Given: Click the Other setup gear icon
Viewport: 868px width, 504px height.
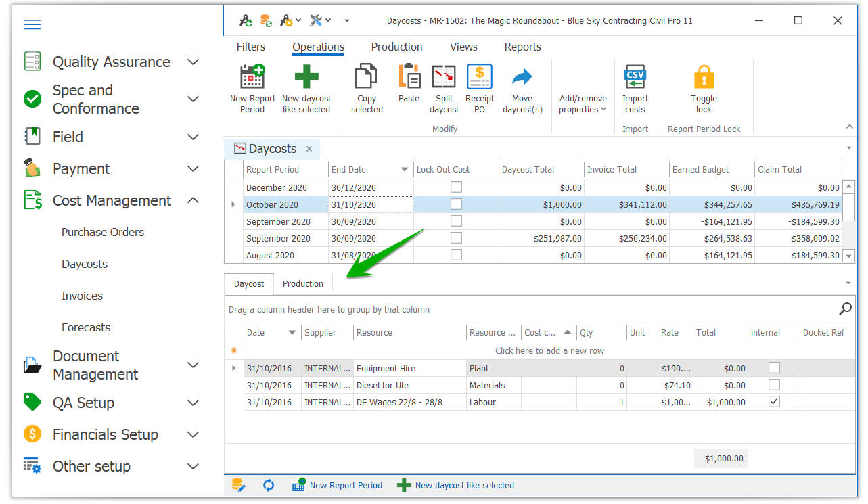Looking at the screenshot, I should [32, 466].
